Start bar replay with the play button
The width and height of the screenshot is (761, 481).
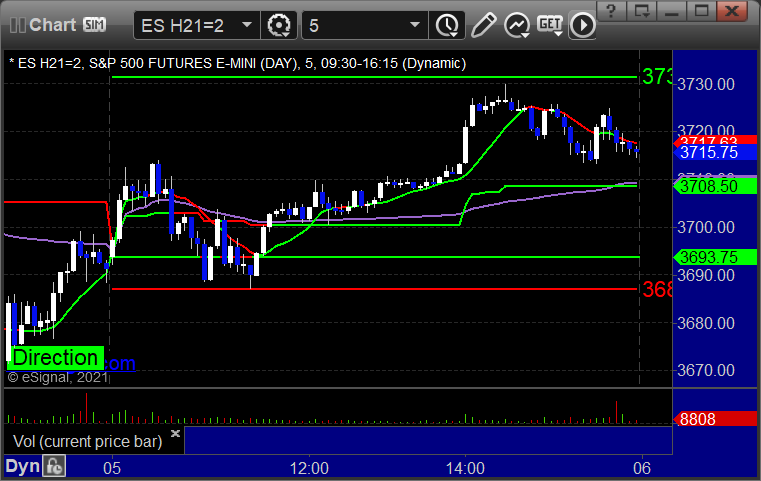pyautogui.click(x=582, y=25)
